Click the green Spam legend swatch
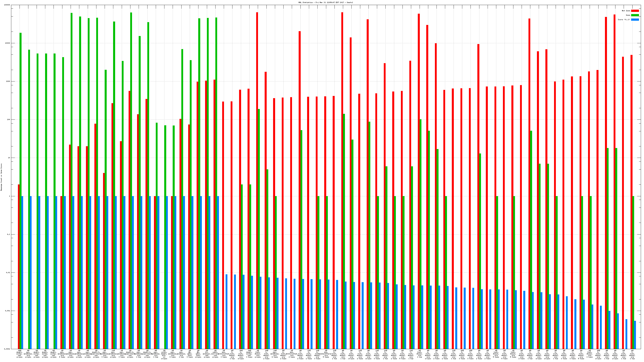 (x=635, y=15)
